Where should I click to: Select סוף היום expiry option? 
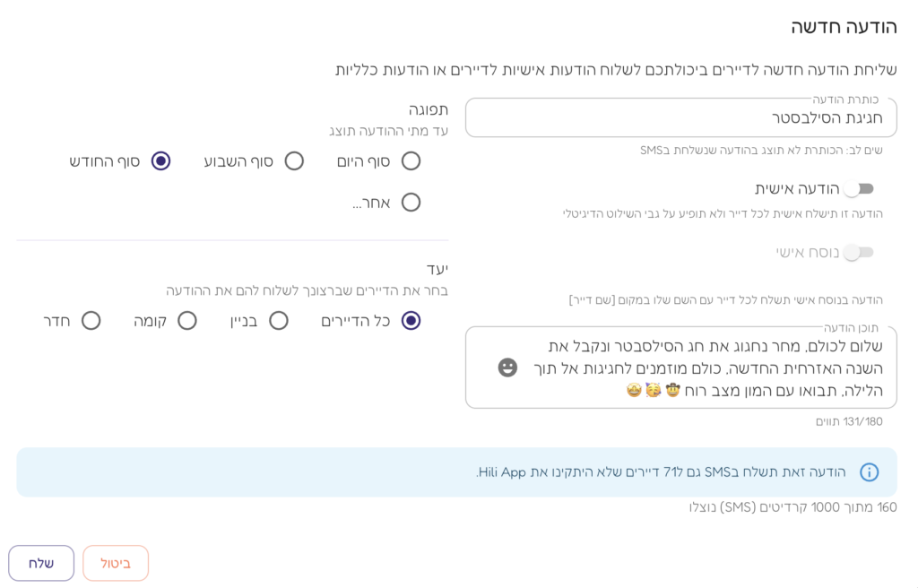(411, 161)
